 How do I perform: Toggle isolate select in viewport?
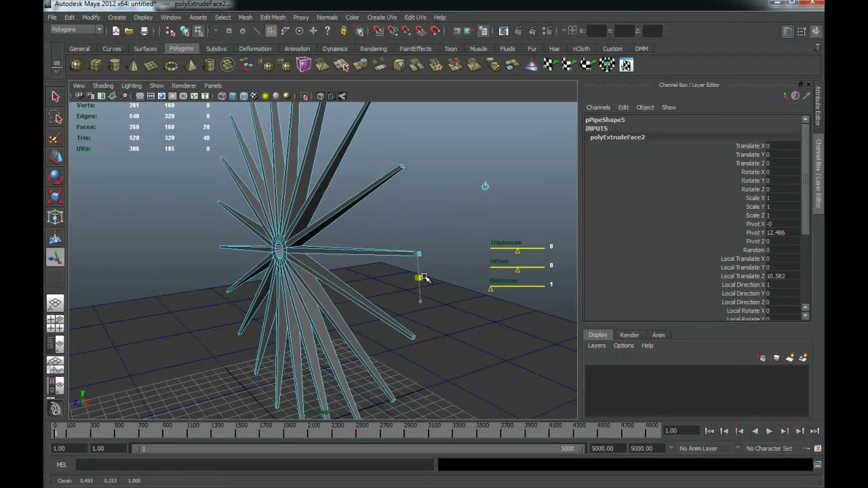[x=304, y=96]
